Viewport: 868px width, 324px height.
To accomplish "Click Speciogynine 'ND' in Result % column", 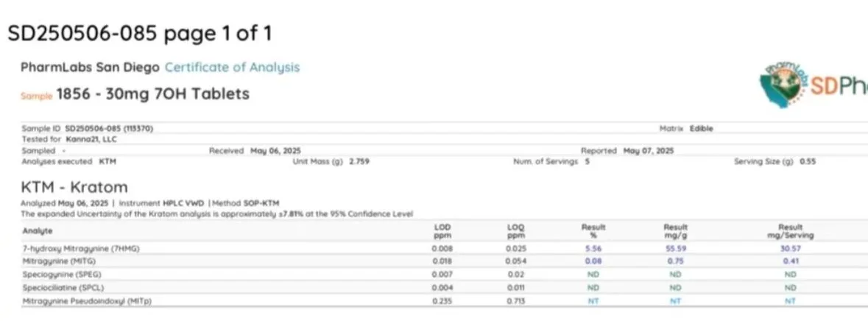I will coord(593,274).
